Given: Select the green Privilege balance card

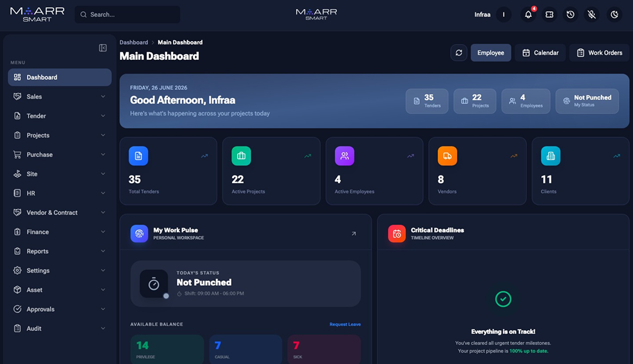Looking at the screenshot, I should coord(167,349).
